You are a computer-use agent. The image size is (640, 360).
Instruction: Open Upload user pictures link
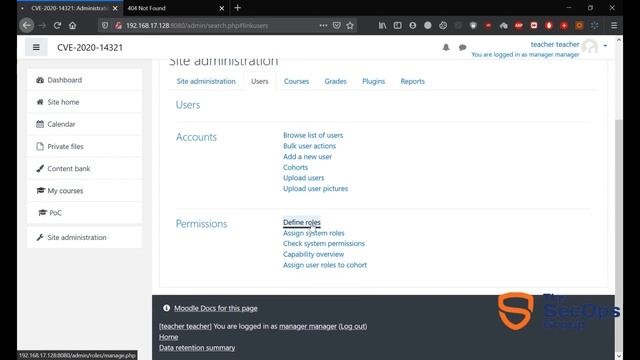pyautogui.click(x=316, y=189)
